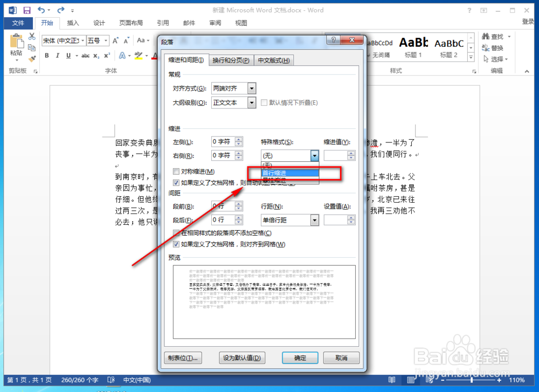Toggle the automatic right indent grid checkbox
This screenshot has width=539, height=392.
pyautogui.click(x=176, y=183)
